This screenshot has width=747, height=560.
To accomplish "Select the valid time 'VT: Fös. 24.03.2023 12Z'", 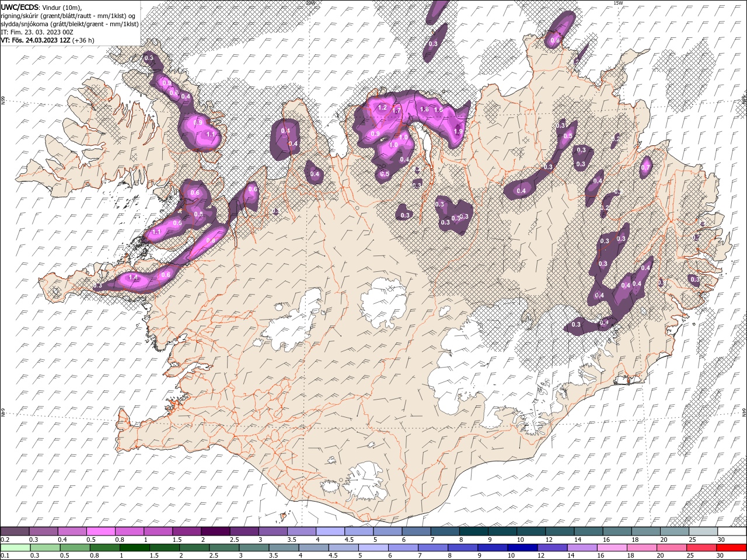I will click(x=35, y=40).
